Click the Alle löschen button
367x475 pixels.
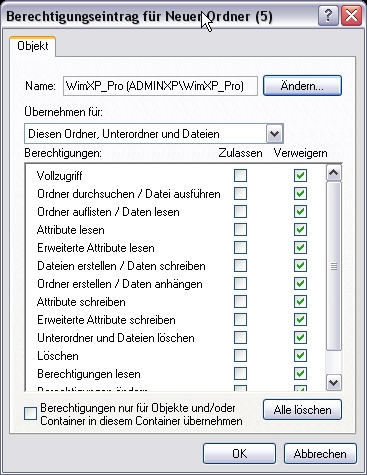click(302, 410)
